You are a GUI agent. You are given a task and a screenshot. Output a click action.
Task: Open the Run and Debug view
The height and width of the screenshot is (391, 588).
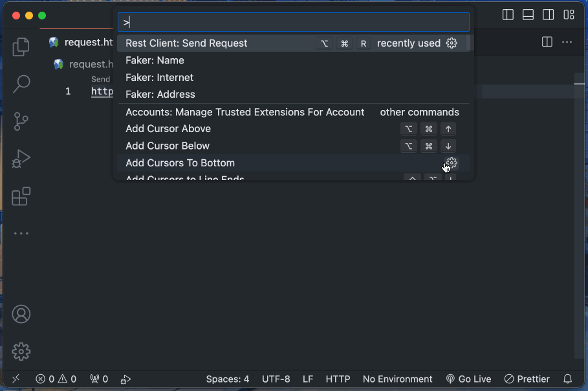coord(21,159)
